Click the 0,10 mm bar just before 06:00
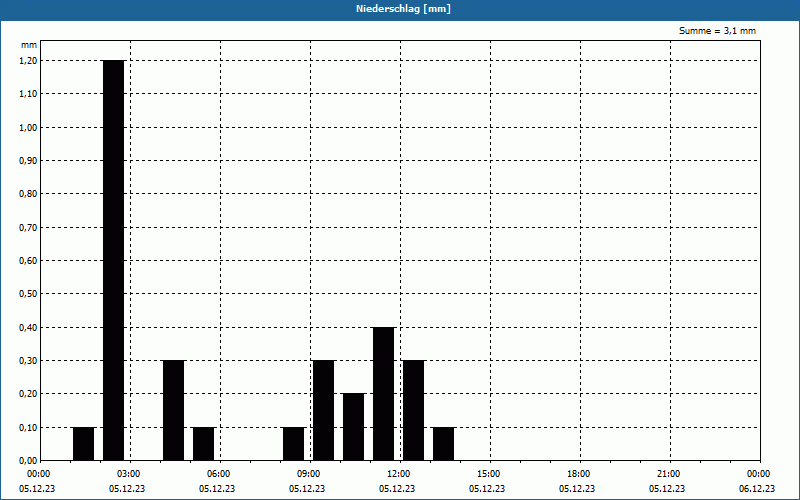 tap(204, 444)
